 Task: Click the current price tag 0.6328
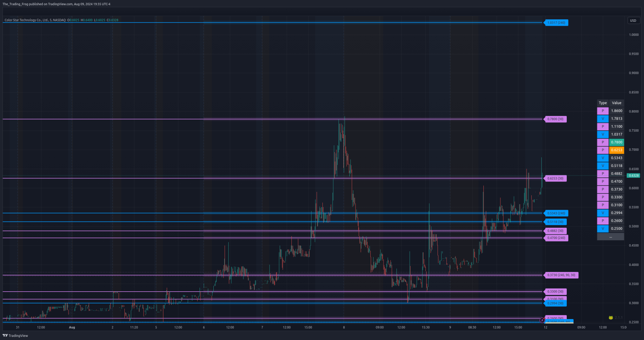click(634, 175)
